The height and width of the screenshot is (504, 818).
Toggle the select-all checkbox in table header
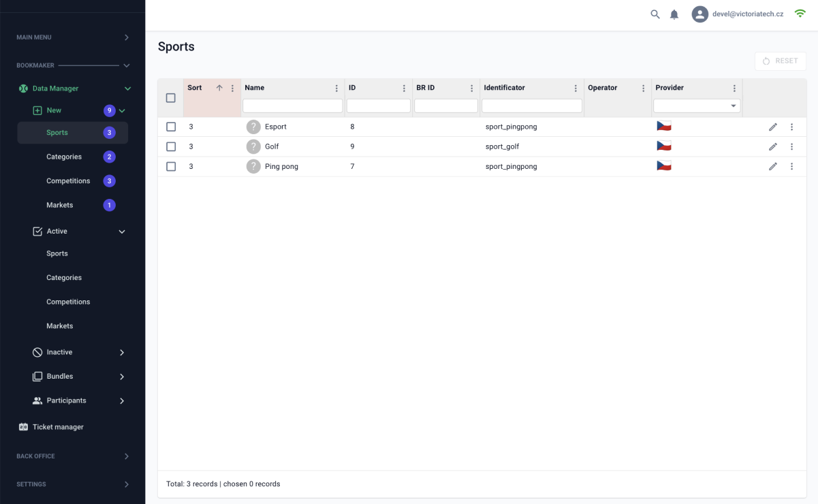(171, 98)
